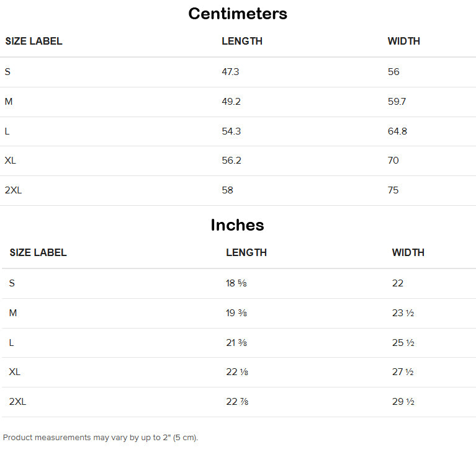
Task: Click the 54.3 length cell
Action: coord(231,131)
